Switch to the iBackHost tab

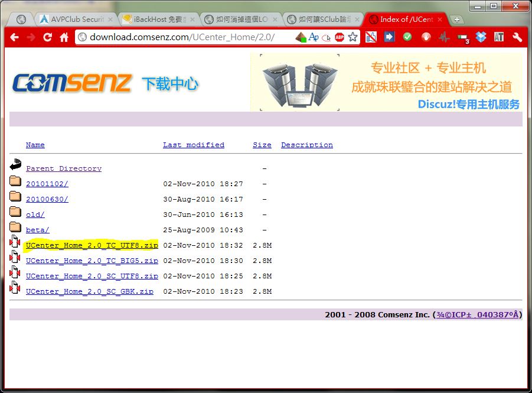click(x=156, y=20)
